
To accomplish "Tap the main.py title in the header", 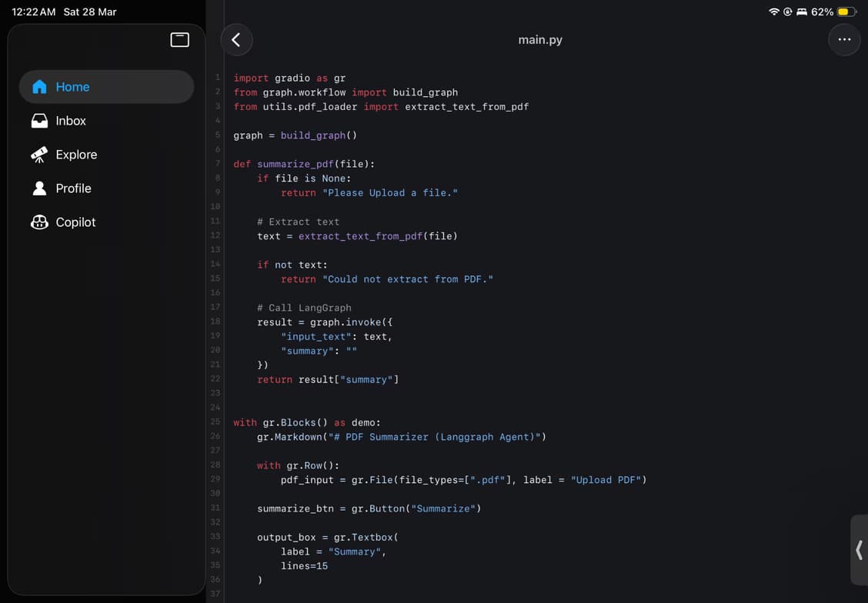I will [x=540, y=39].
